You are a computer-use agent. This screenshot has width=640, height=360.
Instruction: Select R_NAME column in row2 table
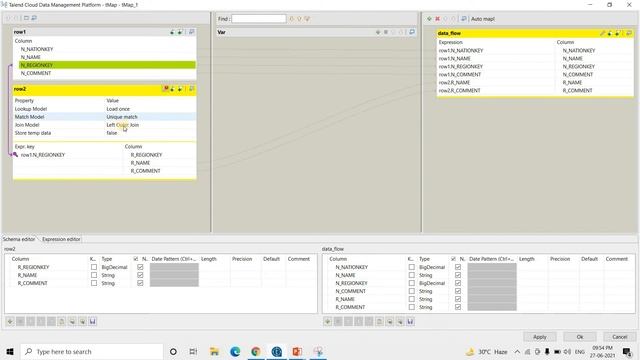[140, 163]
